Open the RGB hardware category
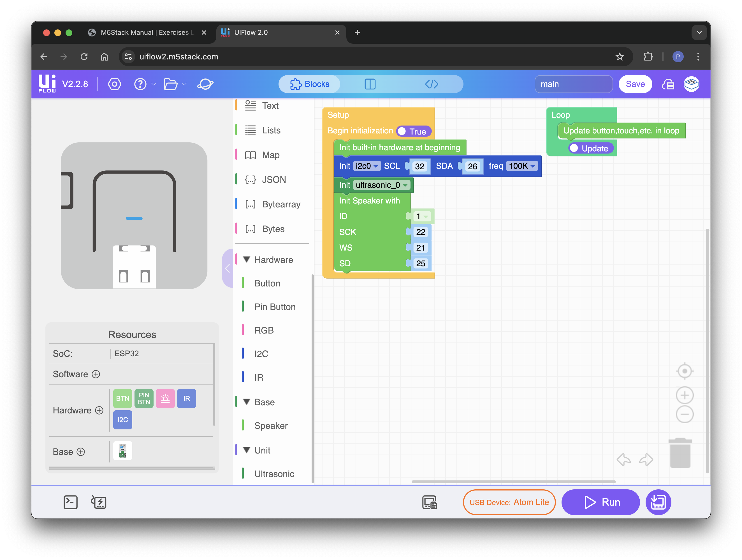Image resolution: width=742 pixels, height=560 pixels. coord(264,330)
